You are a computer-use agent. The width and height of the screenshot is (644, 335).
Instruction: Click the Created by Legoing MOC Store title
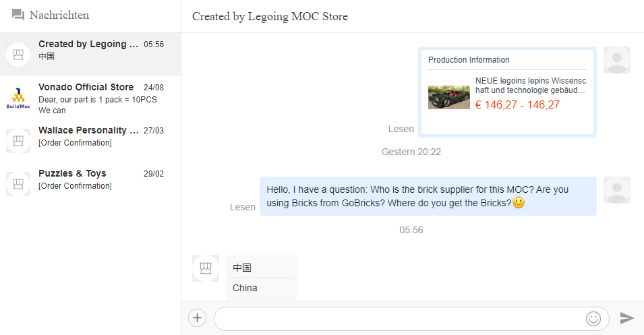(x=270, y=16)
